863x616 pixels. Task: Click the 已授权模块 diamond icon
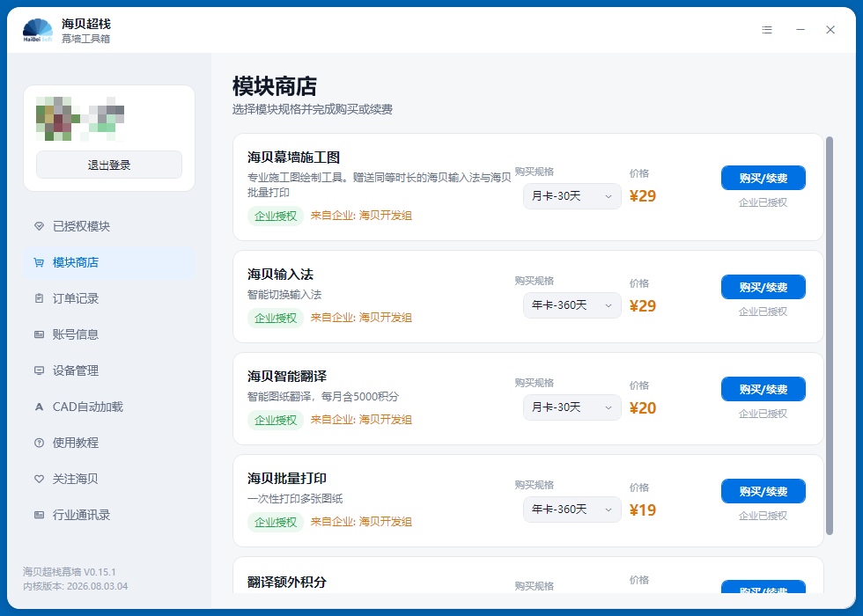[39, 226]
